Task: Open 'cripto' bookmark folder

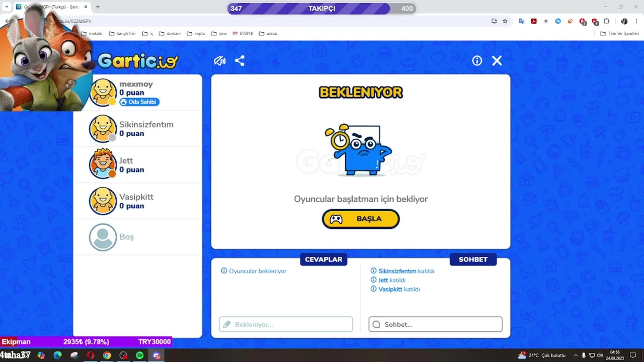Action: point(196,34)
